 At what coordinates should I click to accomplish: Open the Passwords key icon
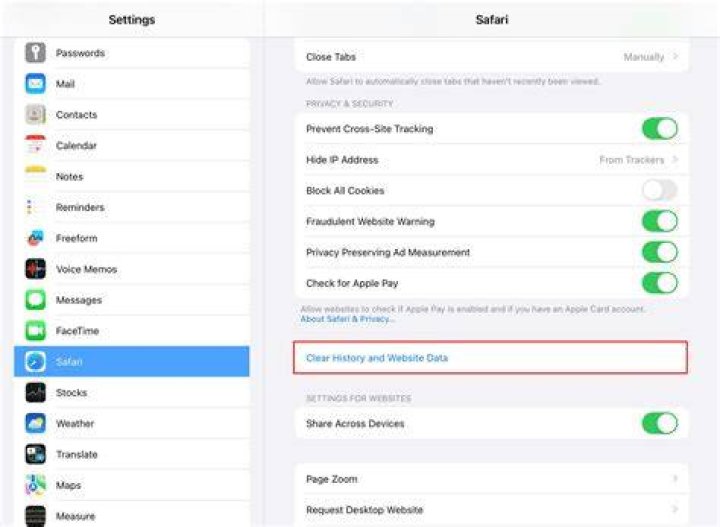click(x=35, y=53)
